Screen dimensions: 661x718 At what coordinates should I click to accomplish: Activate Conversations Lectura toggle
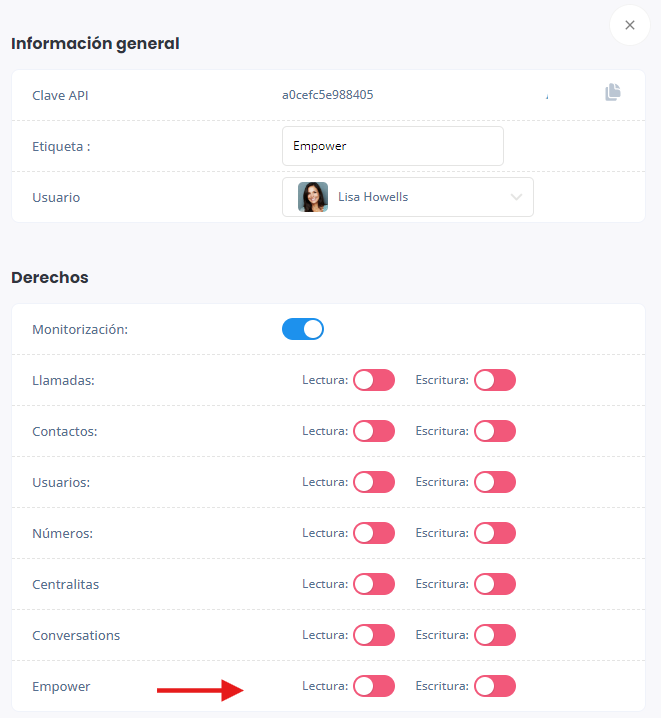(374, 635)
